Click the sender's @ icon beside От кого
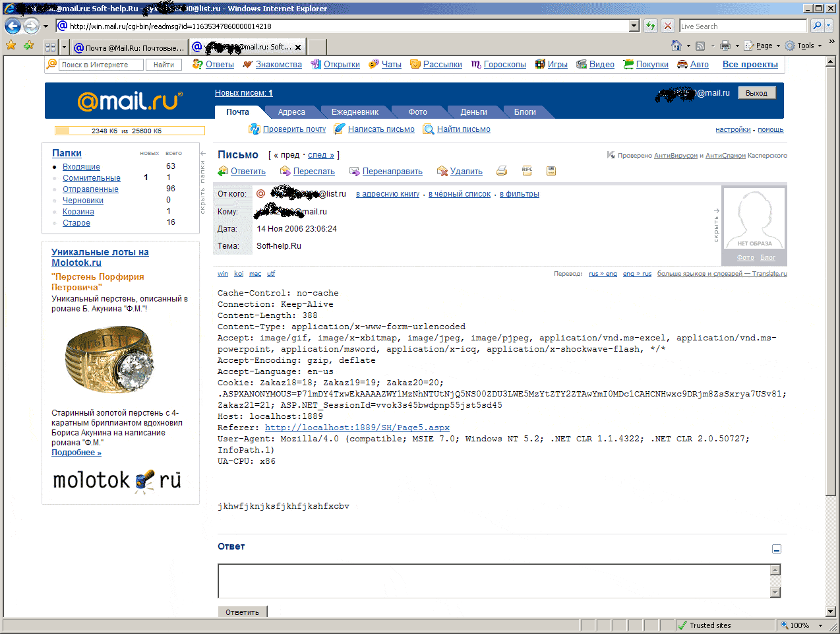 pyautogui.click(x=260, y=193)
